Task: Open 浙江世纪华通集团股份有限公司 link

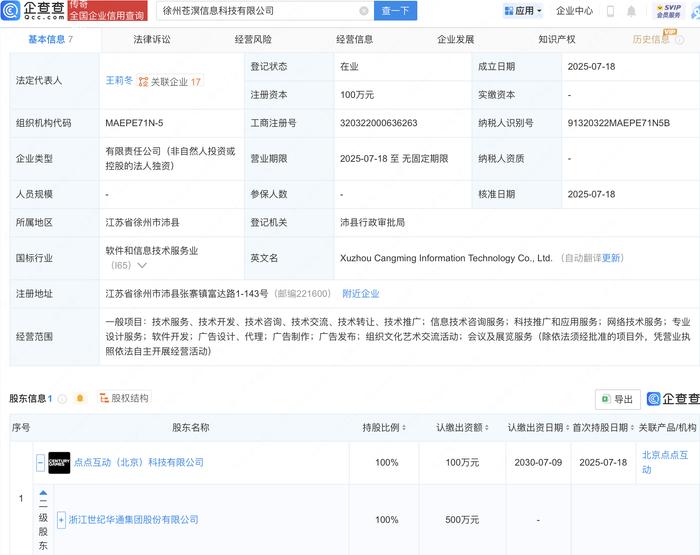Action: [x=133, y=520]
